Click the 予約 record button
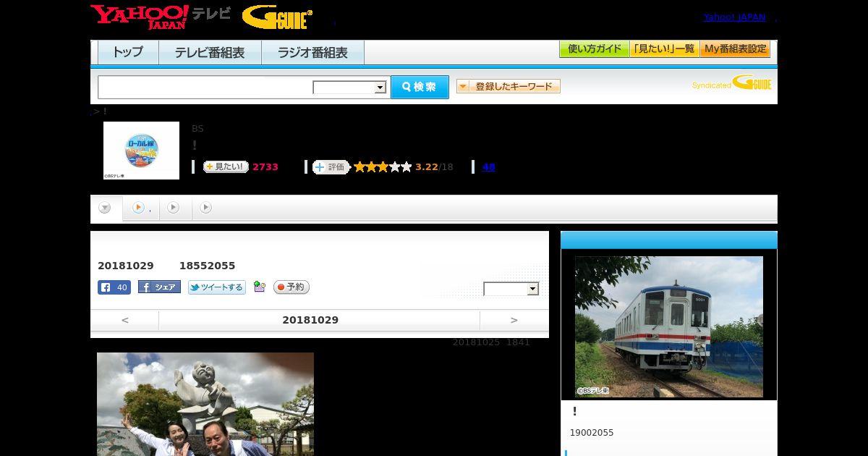The height and width of the screenshot is (456, 868). (x=291, y=287)
